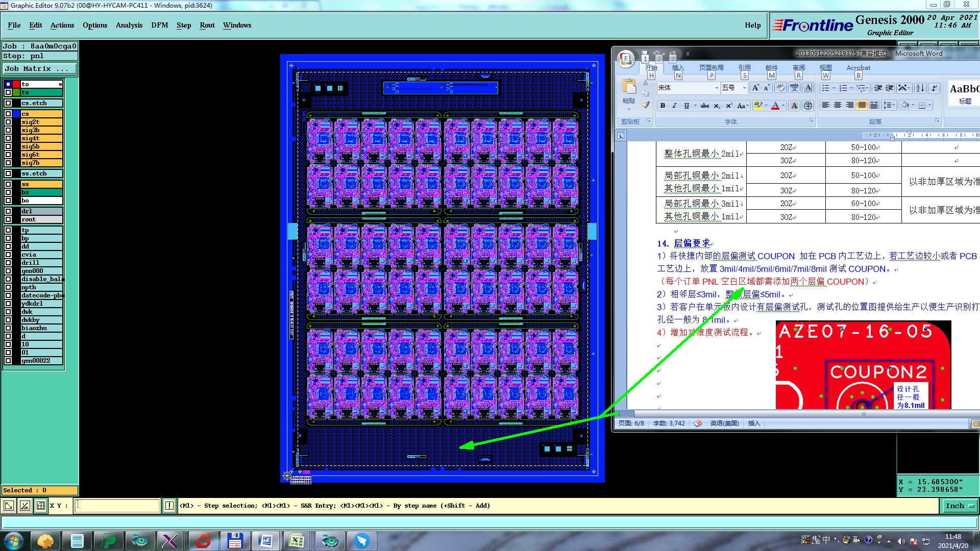
Task: Click the Bold formatting icon in Word
Action: 663,106
